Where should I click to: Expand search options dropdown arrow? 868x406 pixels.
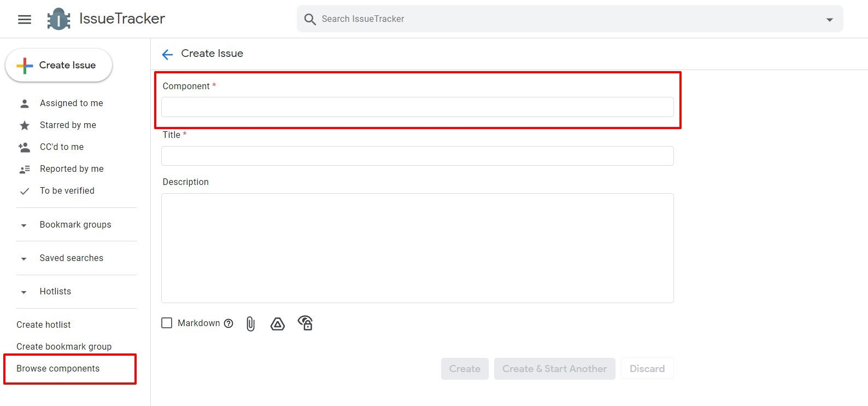pyautogui.click(x=829, y=20)
